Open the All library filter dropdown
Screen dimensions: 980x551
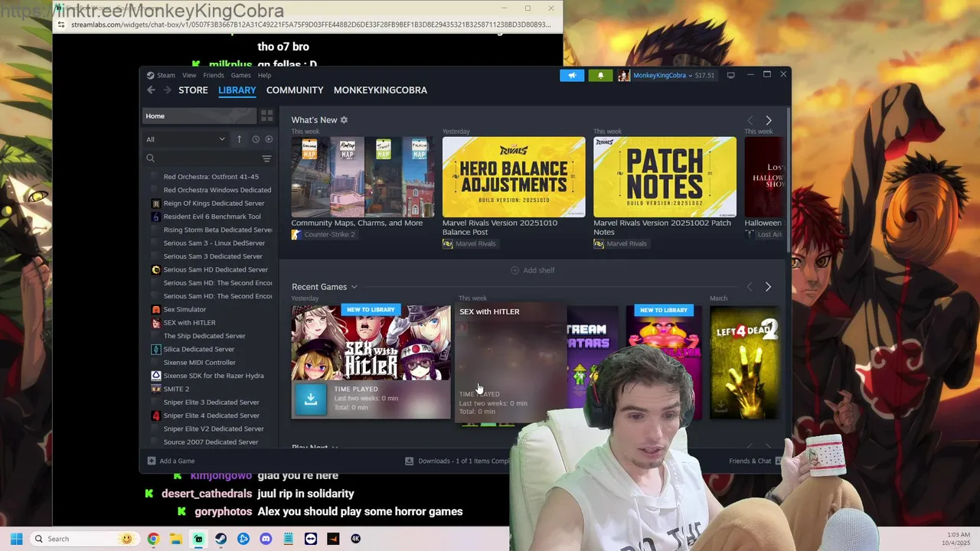[185, 139]
